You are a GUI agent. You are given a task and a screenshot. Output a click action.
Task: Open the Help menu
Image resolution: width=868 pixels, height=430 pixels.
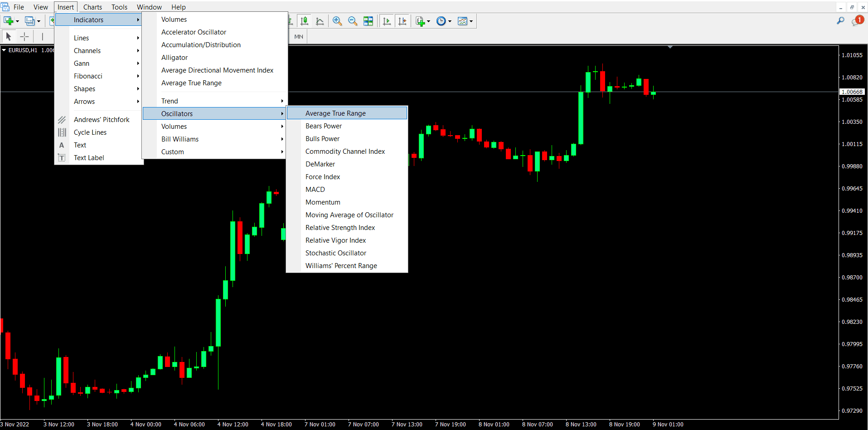tap(178, 7)
